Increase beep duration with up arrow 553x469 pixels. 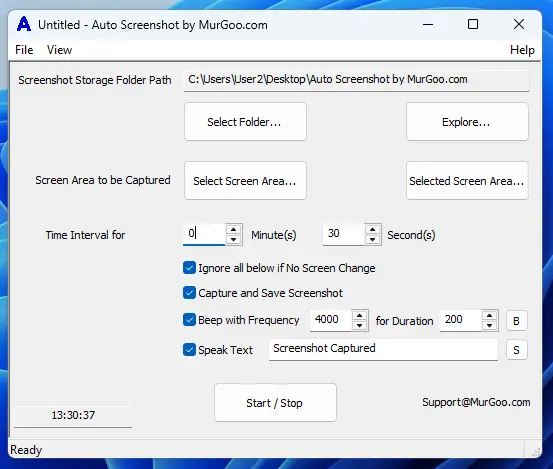click(x=490, y=315)
